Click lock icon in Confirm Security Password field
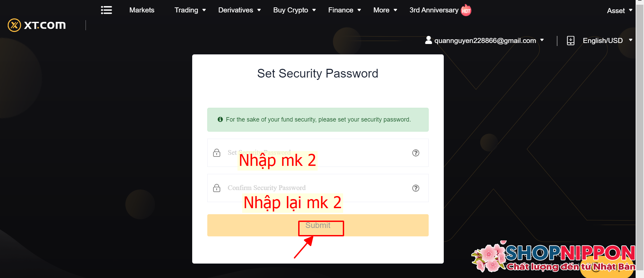 [217, 188]
